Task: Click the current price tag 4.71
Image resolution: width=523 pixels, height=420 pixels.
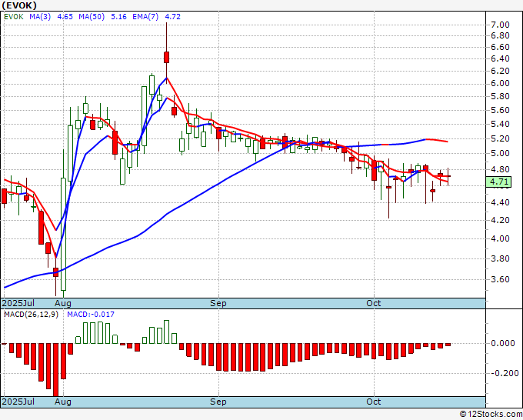Action: (498, 182)
